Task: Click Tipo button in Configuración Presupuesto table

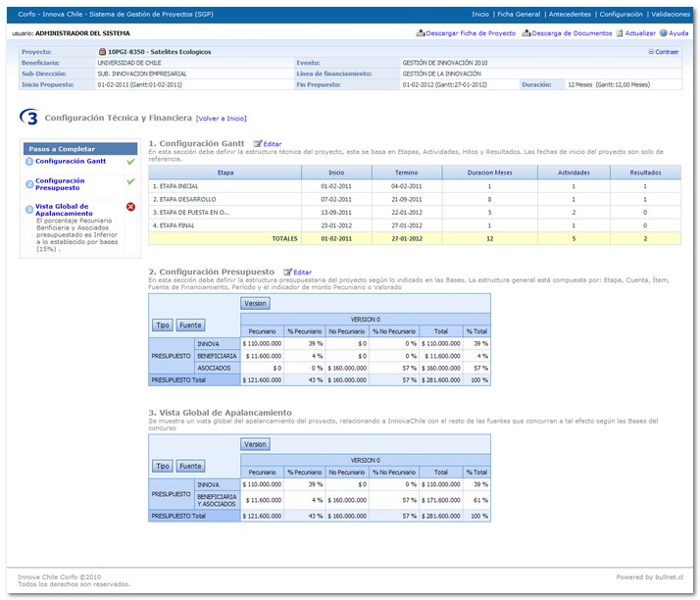Action: 163,325
